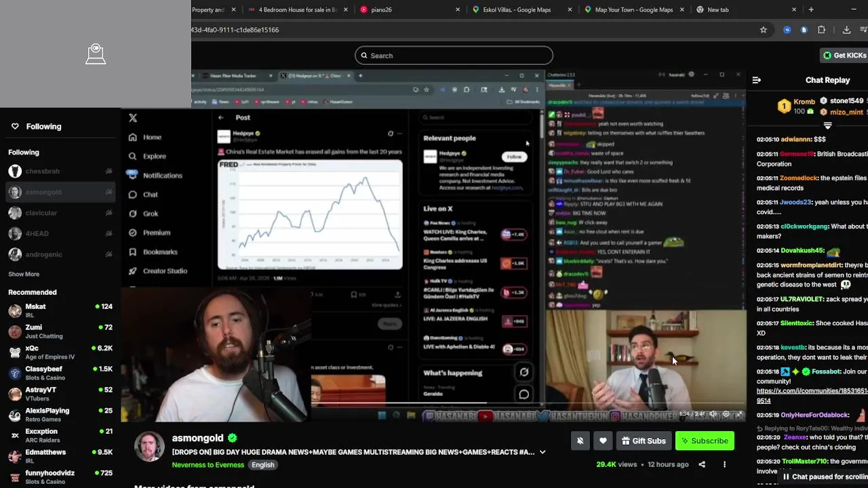The height and width of the screenshot is (488, 868).
Task: Open a new browser tab with the plus button
Action: (811, 9)
